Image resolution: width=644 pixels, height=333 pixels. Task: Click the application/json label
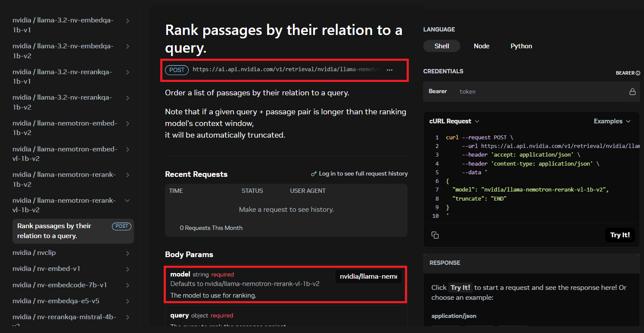tap(454, 316)
